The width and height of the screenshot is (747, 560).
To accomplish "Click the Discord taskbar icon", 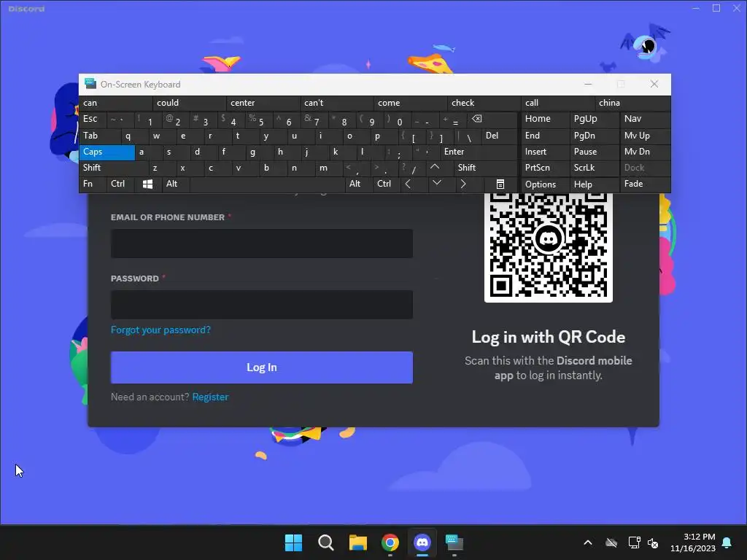I will coord(422,542).
